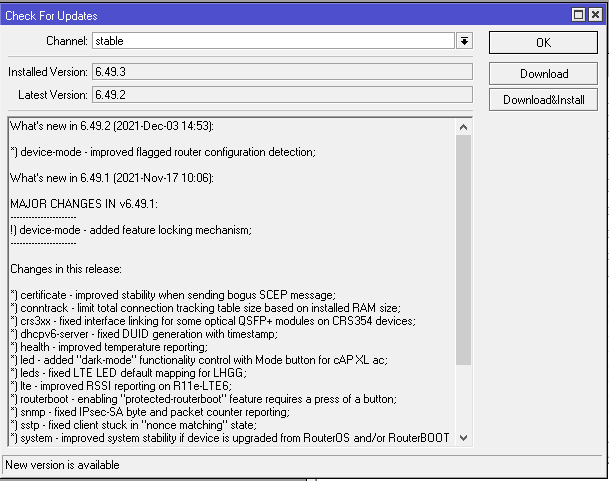Viewport: 609px width, 481px height.
Task: Click the system stability RouterBOOT changelog line
Action: (x=230, y=438)
